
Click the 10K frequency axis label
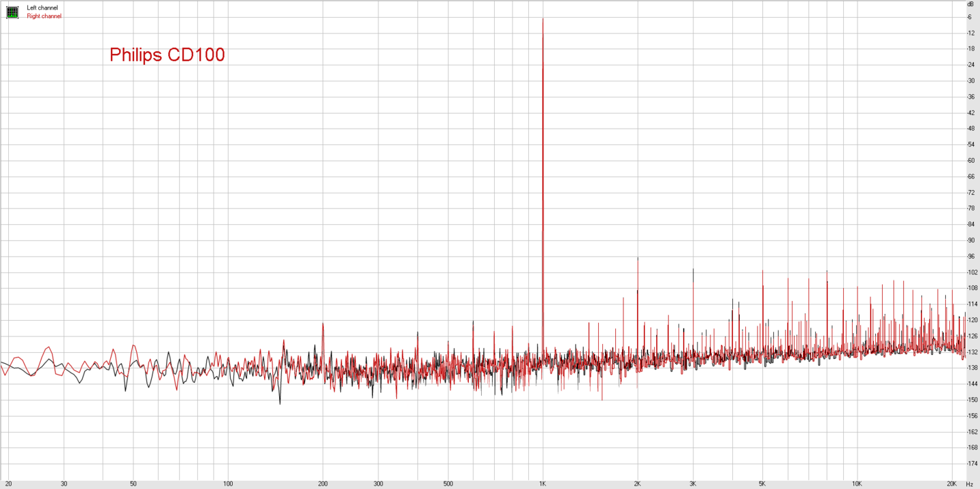[x=857, y=484]
